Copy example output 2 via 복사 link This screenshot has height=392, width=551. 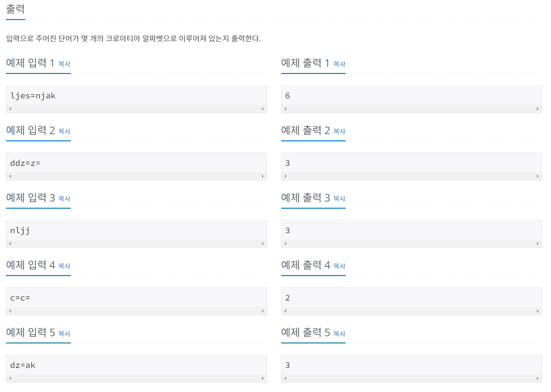(x=339, y=131)
